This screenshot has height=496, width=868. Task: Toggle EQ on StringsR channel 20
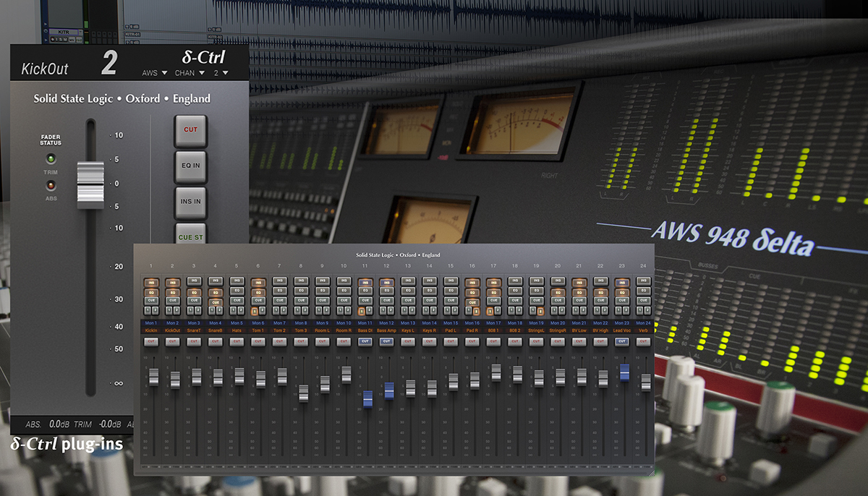[x=558, y=292]
